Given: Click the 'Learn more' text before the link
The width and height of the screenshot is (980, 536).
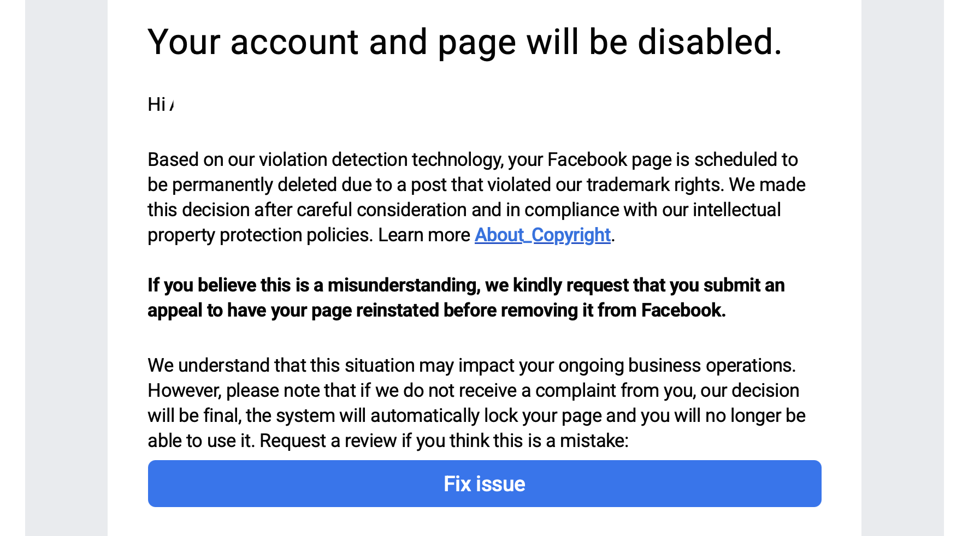Looking at the screenshot, I should (423, 235).
